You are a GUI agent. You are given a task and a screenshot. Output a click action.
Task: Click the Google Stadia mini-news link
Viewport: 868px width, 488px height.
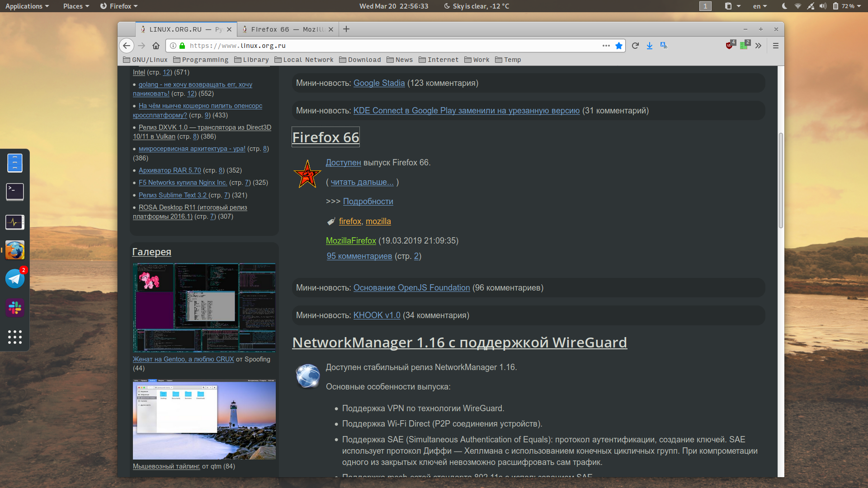379,83
